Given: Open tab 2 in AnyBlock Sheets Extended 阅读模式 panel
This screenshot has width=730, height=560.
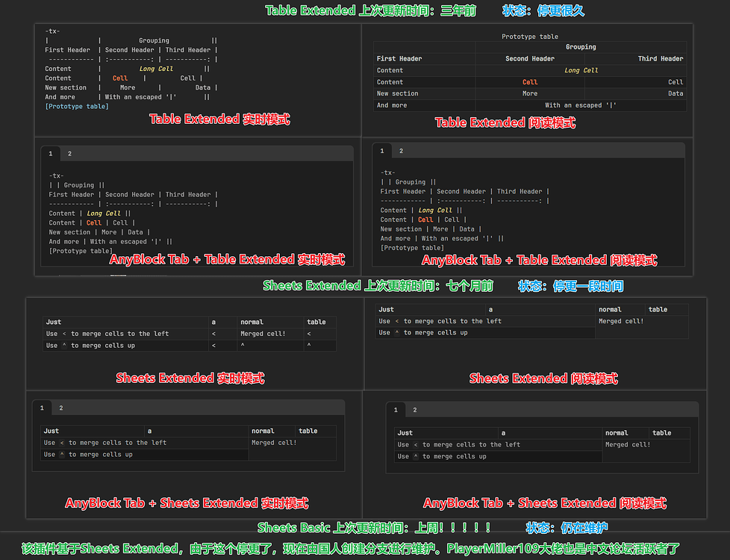Looking at the screenshot, I should (415, 410).
